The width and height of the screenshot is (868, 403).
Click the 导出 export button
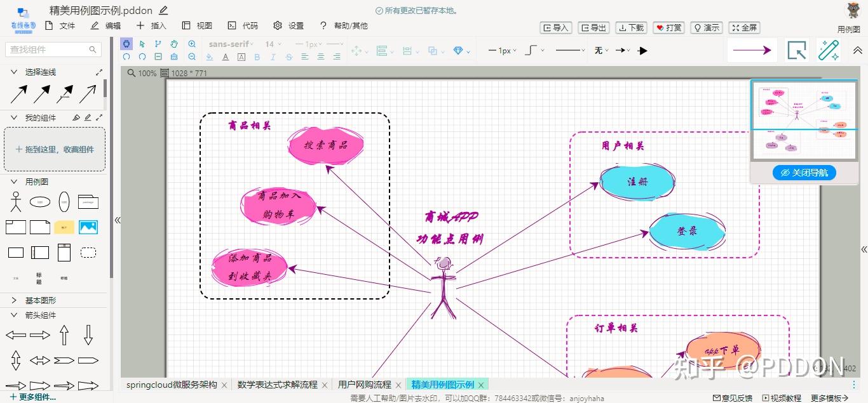(593, 27)
